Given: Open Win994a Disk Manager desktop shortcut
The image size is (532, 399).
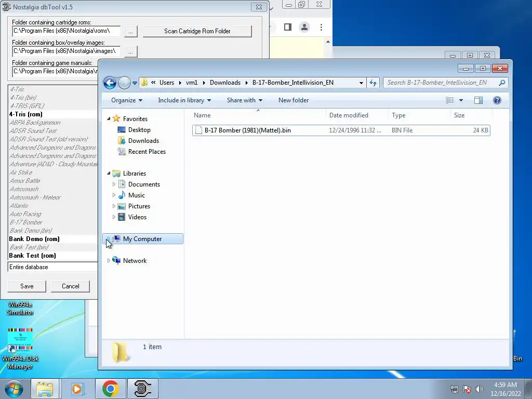Looking at the screenshot, I should click(x=20, y=349).
